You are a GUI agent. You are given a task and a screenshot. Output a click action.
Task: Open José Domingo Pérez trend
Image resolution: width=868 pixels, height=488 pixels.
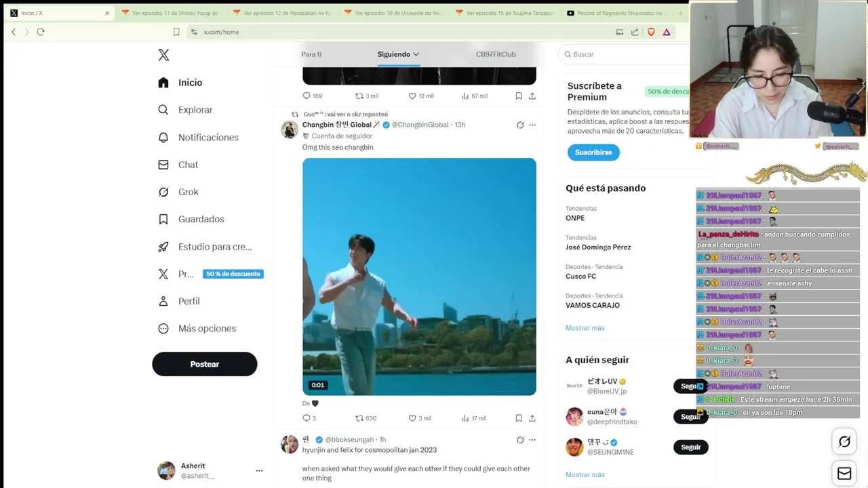pyautogui.click(x=598, y=247)
